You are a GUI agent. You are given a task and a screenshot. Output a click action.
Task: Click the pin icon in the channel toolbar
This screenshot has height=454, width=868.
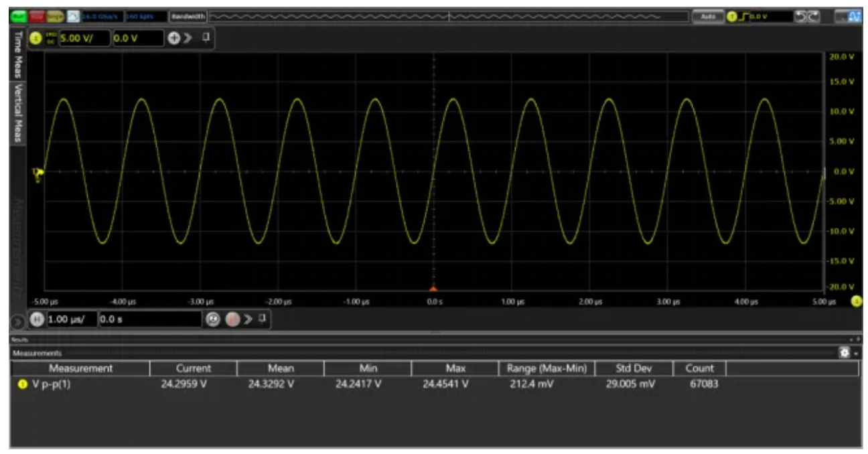click(x=206, y=38)
